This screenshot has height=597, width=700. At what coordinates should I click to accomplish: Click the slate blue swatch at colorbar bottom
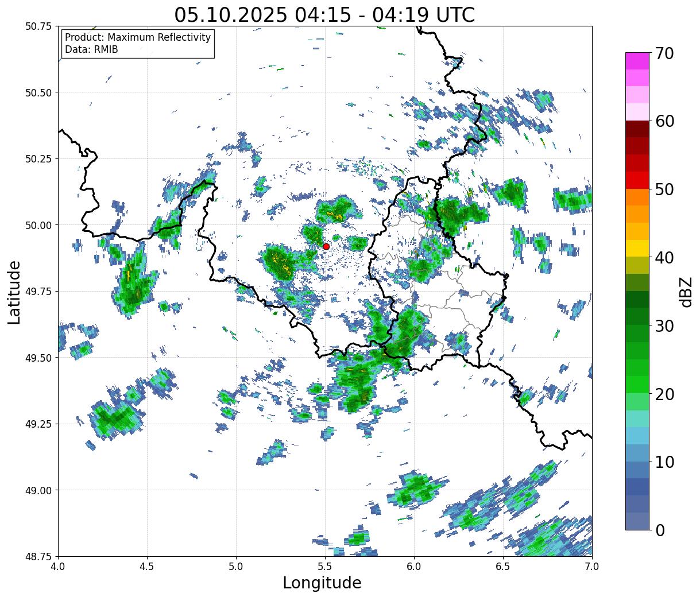637,521
